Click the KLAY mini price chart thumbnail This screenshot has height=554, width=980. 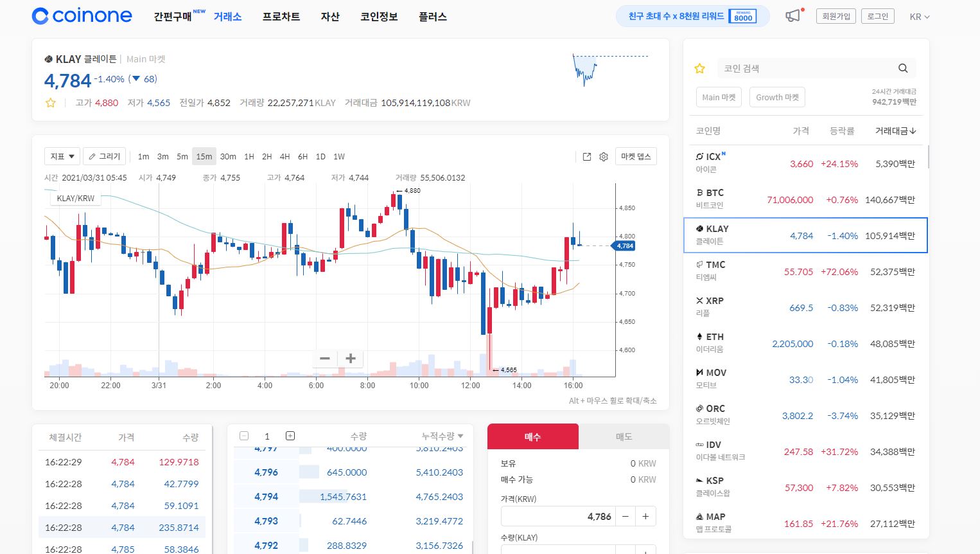609,69
